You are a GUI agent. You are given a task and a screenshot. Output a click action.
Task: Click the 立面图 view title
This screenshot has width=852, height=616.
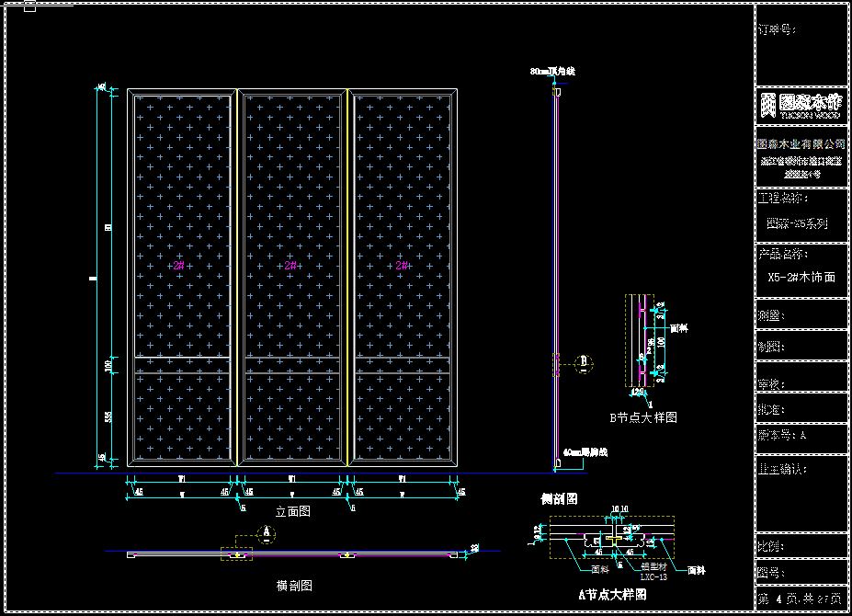point(292,512)
